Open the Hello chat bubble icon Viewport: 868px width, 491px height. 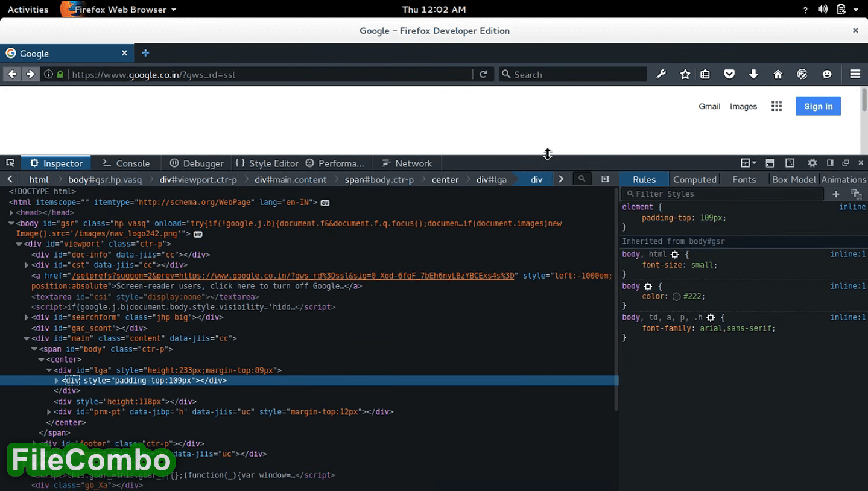[827, 74]
